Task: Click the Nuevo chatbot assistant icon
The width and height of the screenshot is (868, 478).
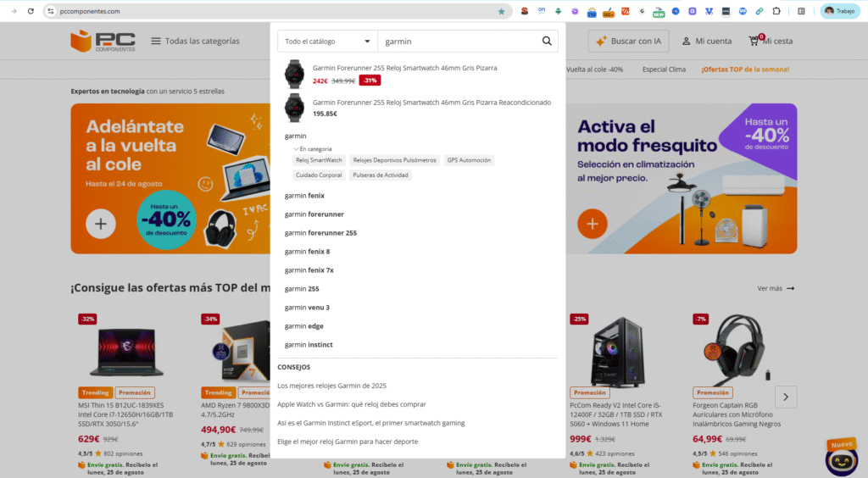Action: coord(841,459)
